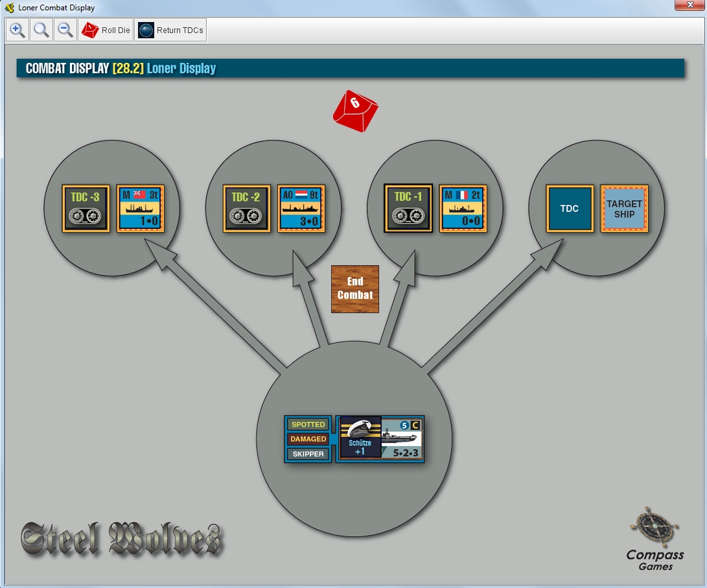707x588 pixels.
Task: Click the "Loner Display" header text
Action: click(x=181, y=68)
